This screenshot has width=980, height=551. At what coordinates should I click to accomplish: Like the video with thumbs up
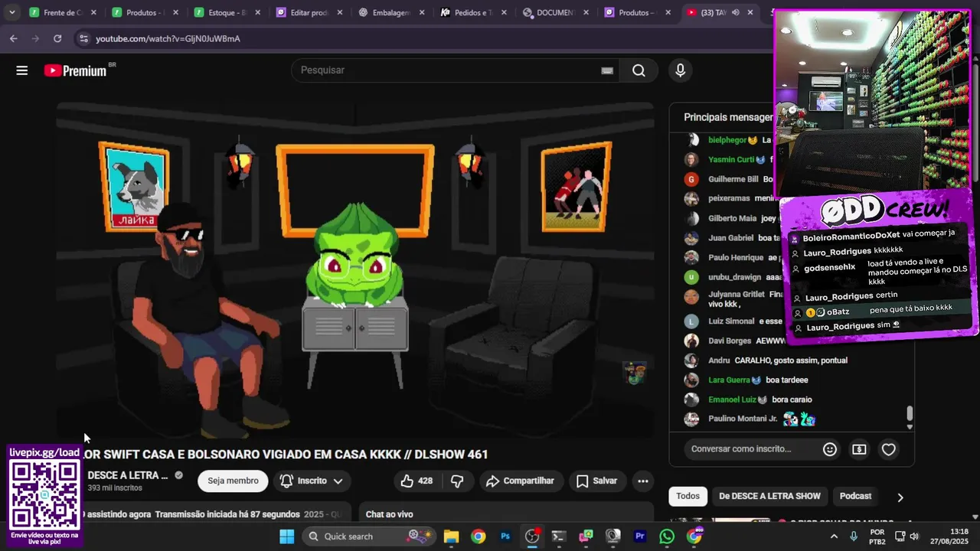point(416,481)
